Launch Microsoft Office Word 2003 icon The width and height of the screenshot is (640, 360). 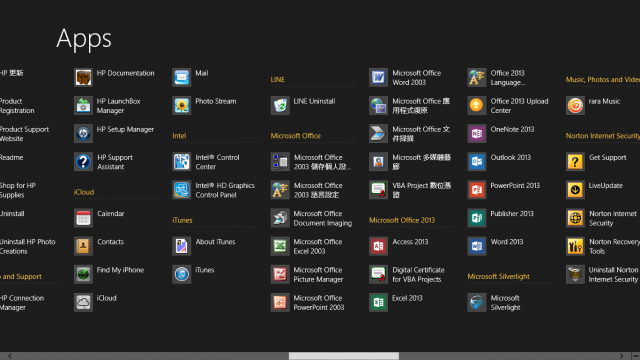click(x=378, y=77)
